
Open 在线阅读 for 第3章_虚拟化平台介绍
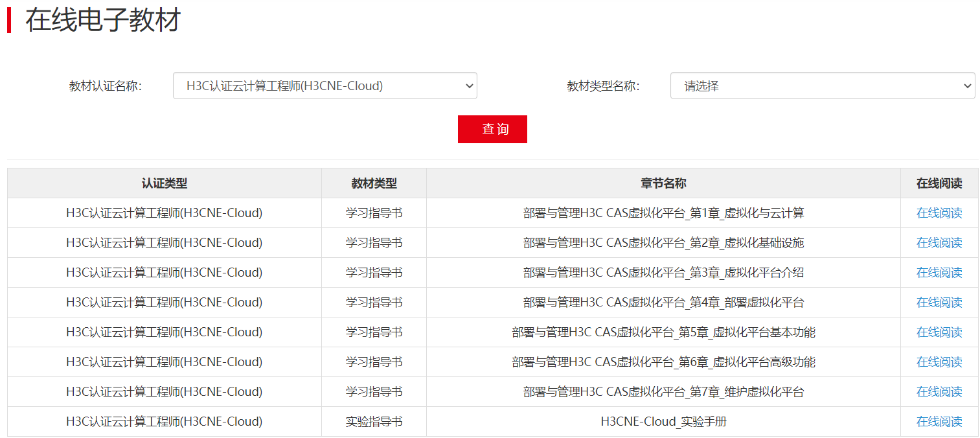939,272
